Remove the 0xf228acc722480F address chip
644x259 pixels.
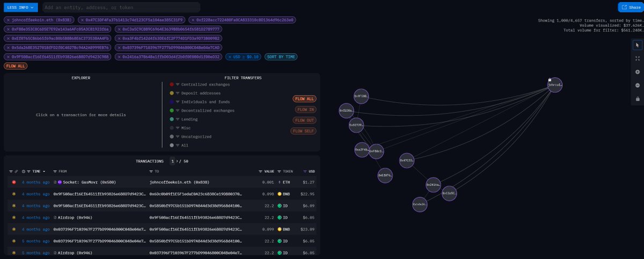tap(193, 20)
